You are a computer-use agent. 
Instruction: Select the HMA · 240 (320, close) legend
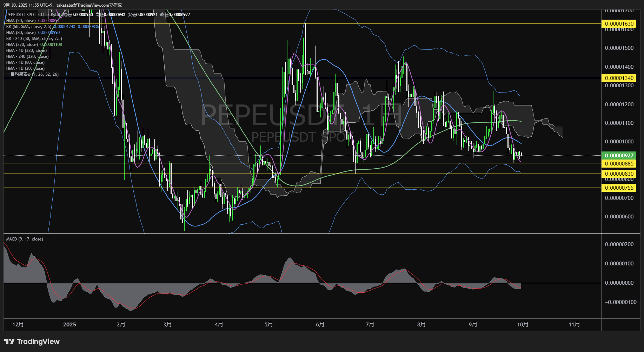(27, 56)
